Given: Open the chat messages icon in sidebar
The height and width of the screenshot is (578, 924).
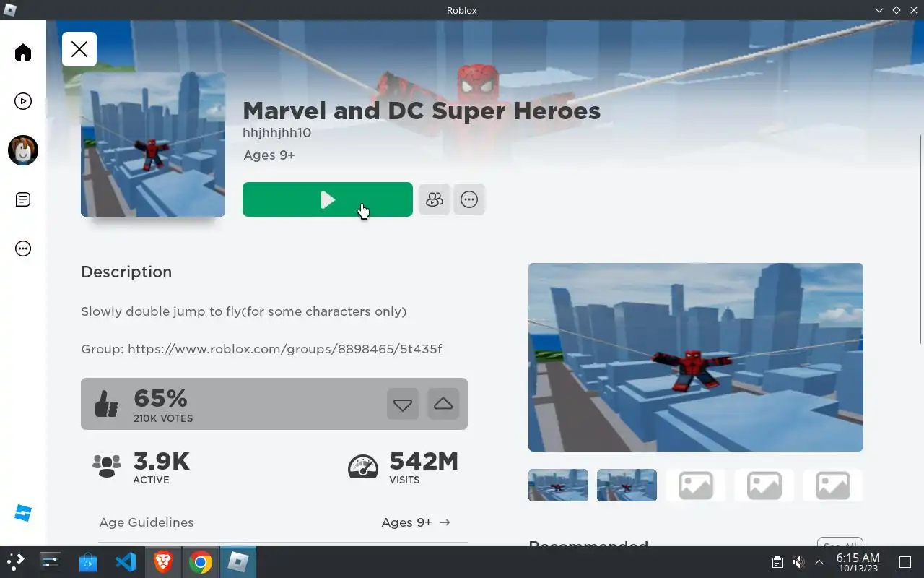Looking at the screenshot, I should click(x=23, y=199).
